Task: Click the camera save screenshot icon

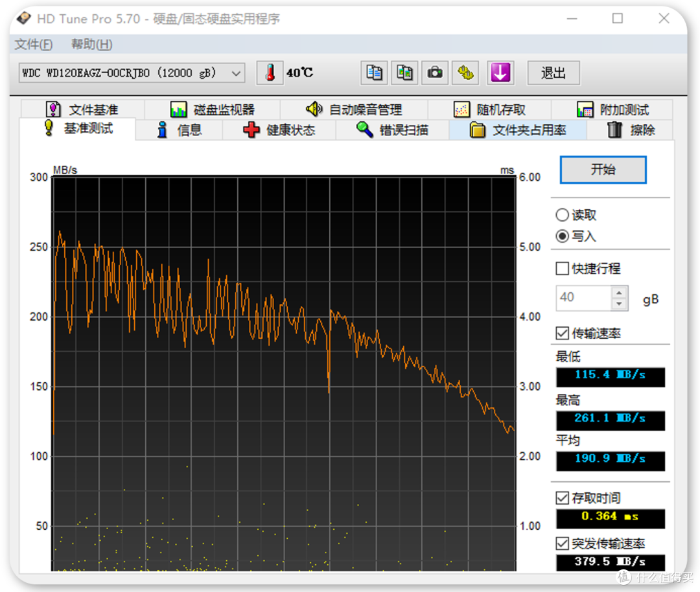Action: click(434, 73)
